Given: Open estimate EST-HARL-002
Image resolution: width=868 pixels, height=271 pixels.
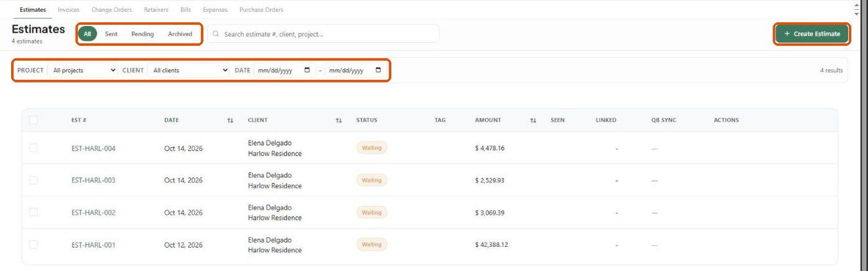Looking at the screenshot, I should point(94,213).
